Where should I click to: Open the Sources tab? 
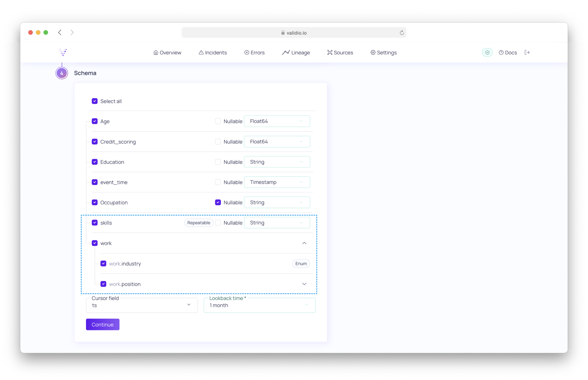click(x=340, y=53)
